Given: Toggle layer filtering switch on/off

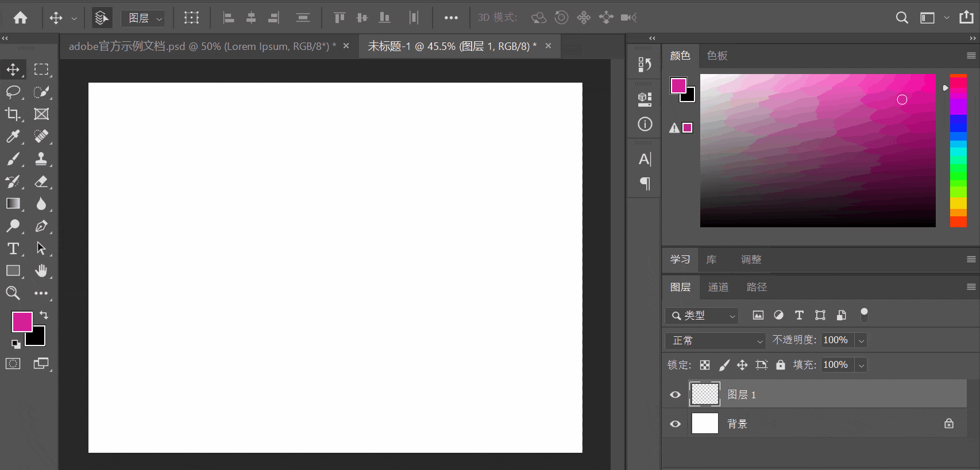Looking at the screenshot, I should pyautogui.click(x=864, y=315).
